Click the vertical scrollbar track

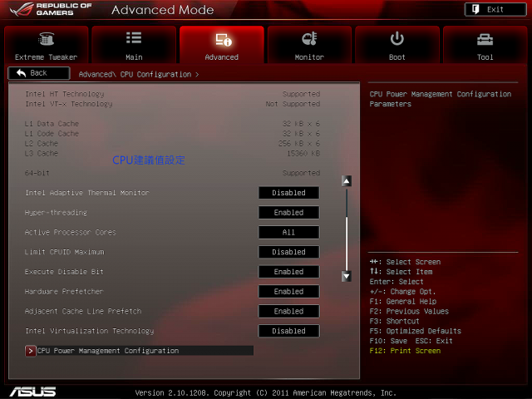[x=346, y=229]
